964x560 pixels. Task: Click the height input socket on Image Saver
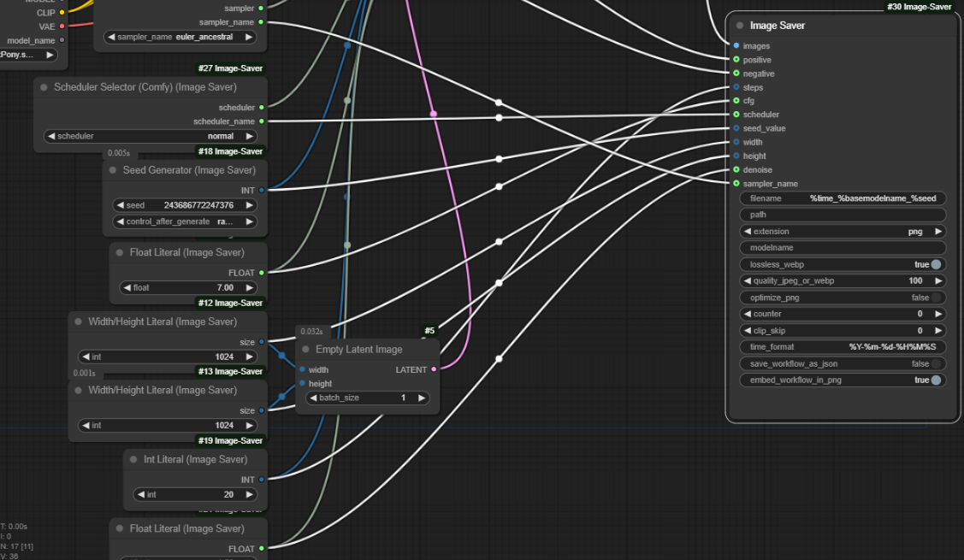click(736, 156)
